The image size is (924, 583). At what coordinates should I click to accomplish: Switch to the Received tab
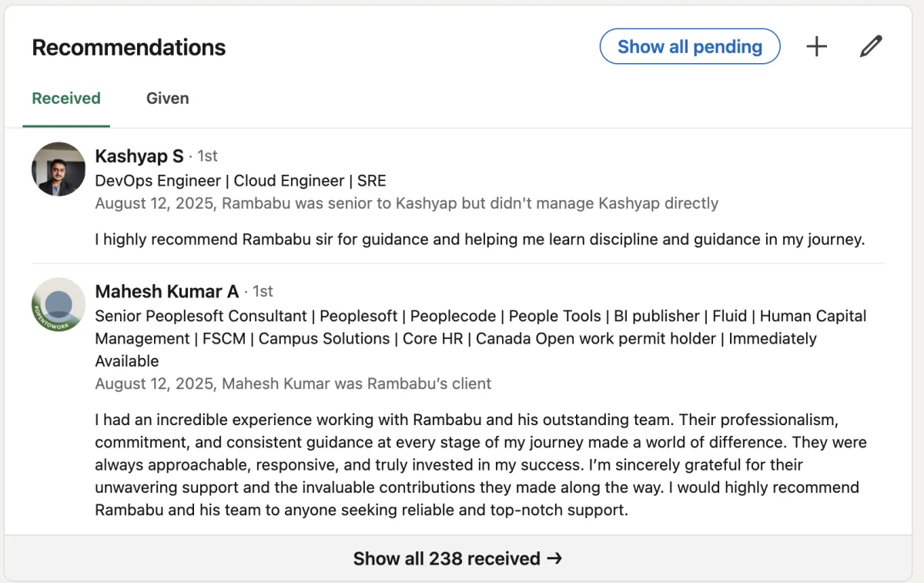[x=66, y=99]
